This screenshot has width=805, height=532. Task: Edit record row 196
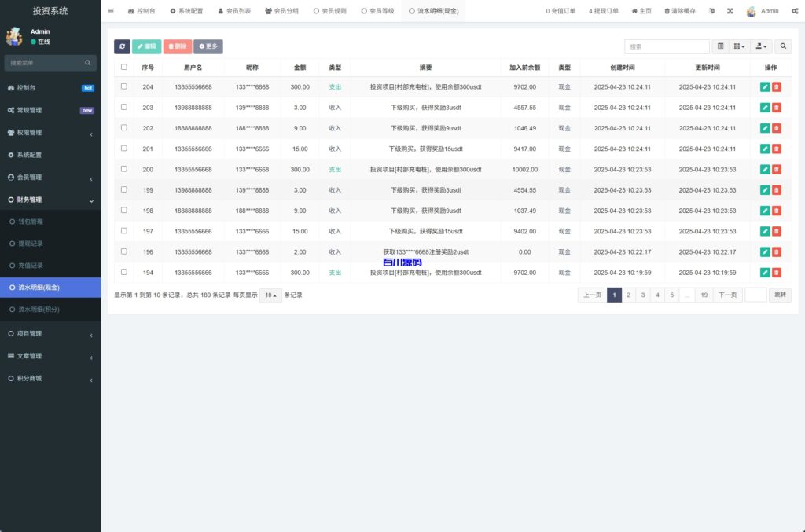(x=765, y=252)
